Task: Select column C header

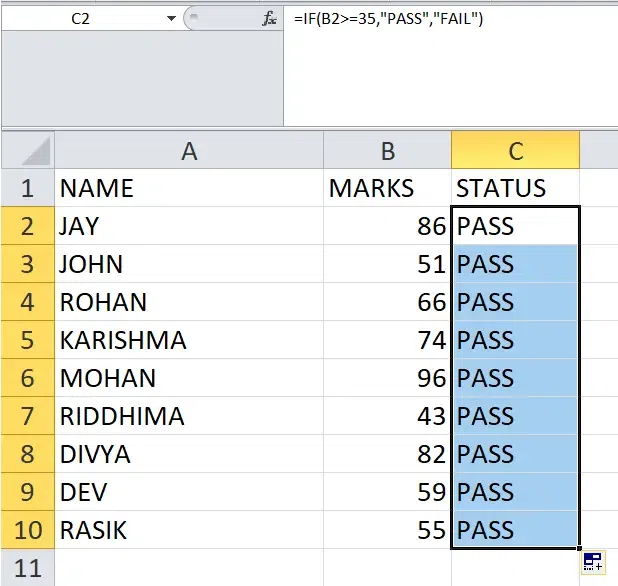Action: [516, 150]
